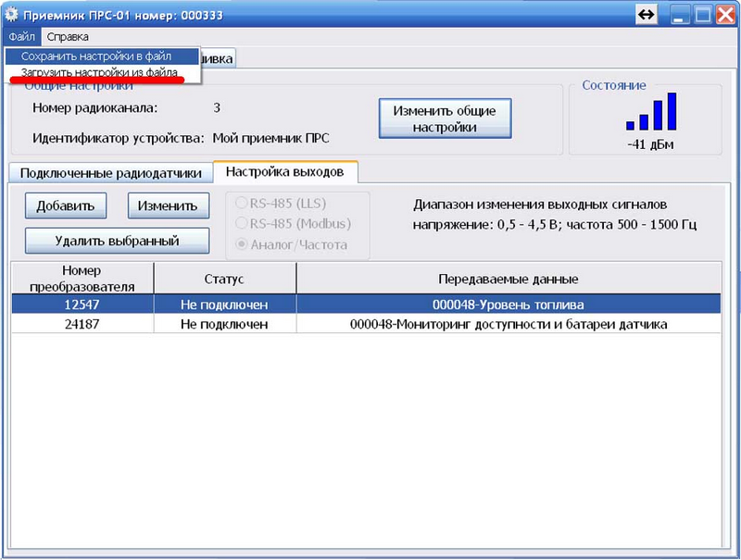
Task: Click the Номер преобразователя column header
Action: 82,279
